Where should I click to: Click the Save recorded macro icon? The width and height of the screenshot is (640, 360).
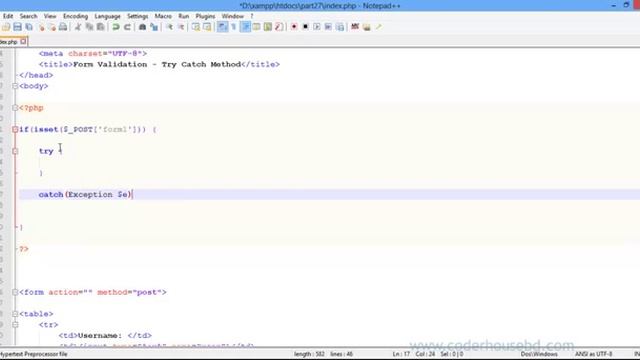click(340, 27)
